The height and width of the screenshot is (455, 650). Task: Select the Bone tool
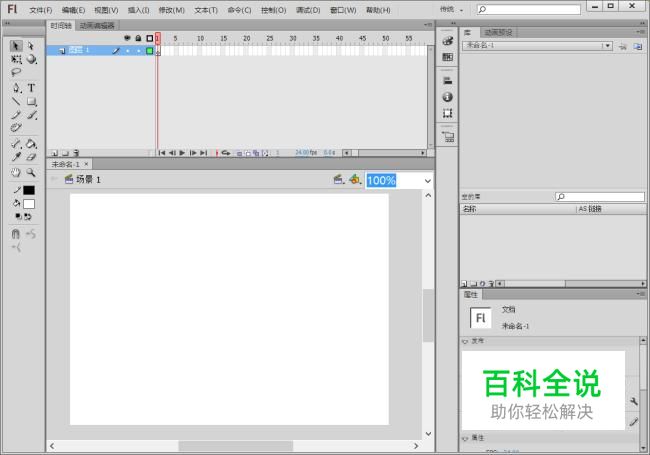tap(17, 144)
